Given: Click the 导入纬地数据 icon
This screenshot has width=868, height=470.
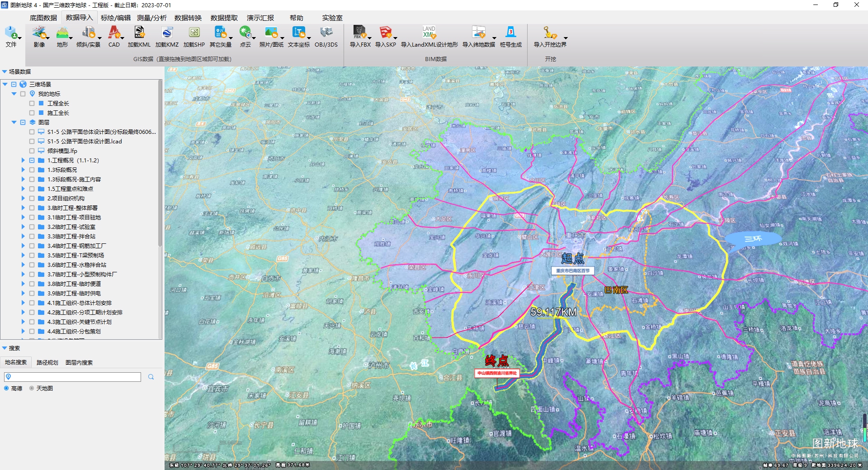Looking at the screenshot, I should 479,33.
